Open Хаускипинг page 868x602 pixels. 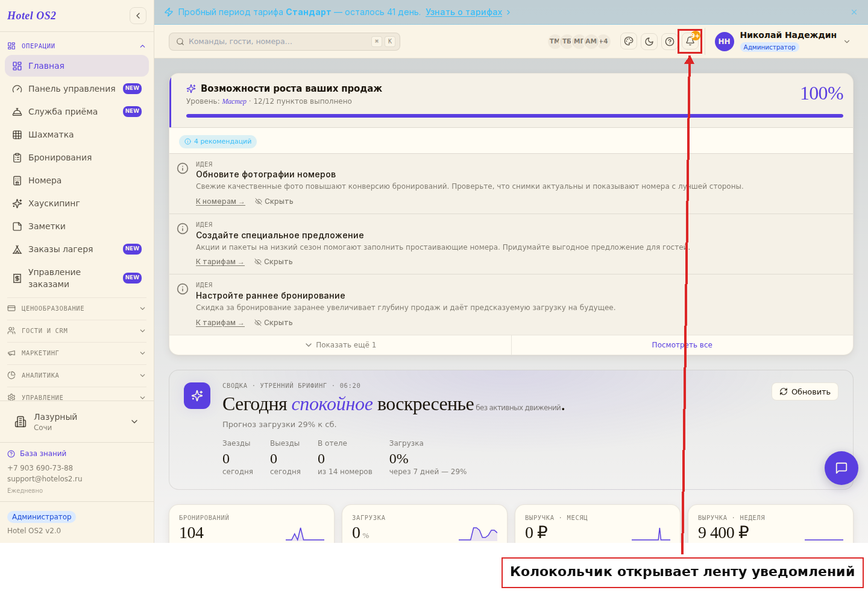[77, 203]
